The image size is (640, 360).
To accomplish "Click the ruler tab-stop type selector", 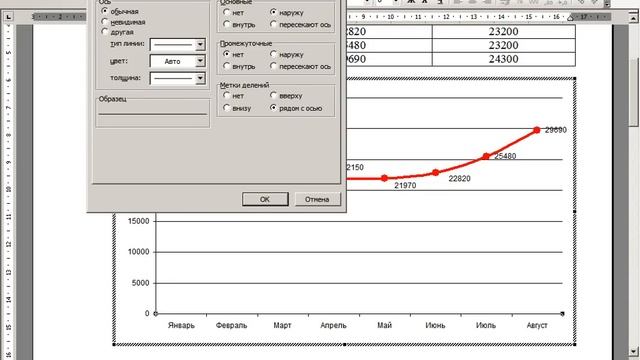I will [x=8, y=17].
